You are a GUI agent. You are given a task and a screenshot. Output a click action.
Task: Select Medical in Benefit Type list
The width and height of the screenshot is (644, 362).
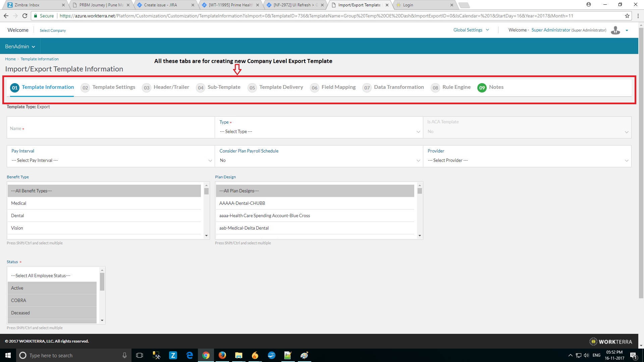pos(19,203)
